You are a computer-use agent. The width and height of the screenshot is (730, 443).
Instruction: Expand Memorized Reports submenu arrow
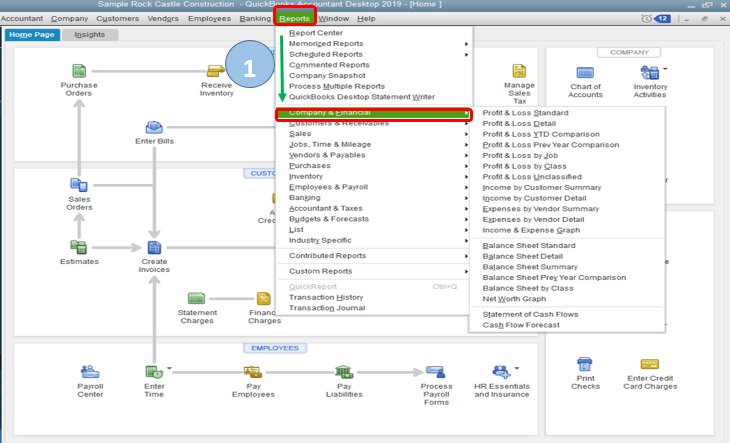coord(466,44)
